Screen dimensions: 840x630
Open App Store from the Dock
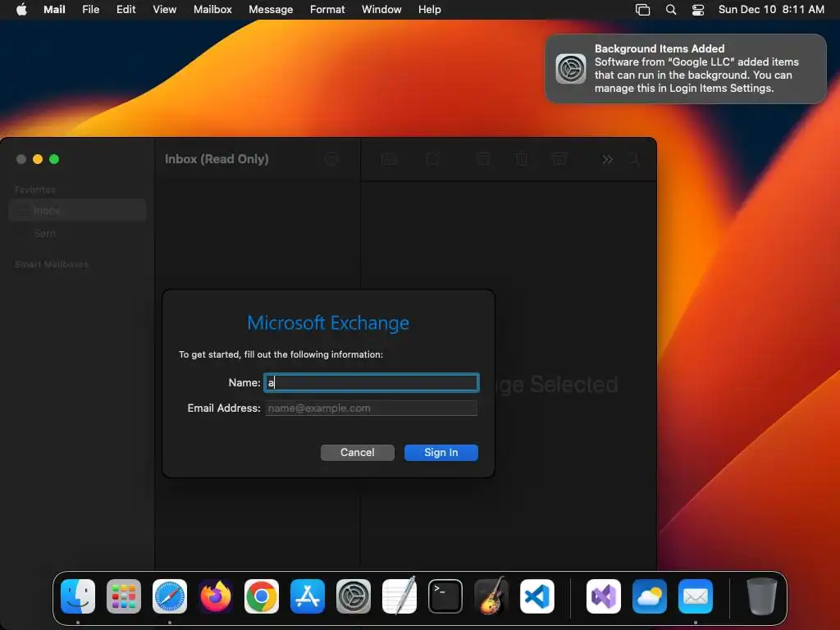pos(308,596)
